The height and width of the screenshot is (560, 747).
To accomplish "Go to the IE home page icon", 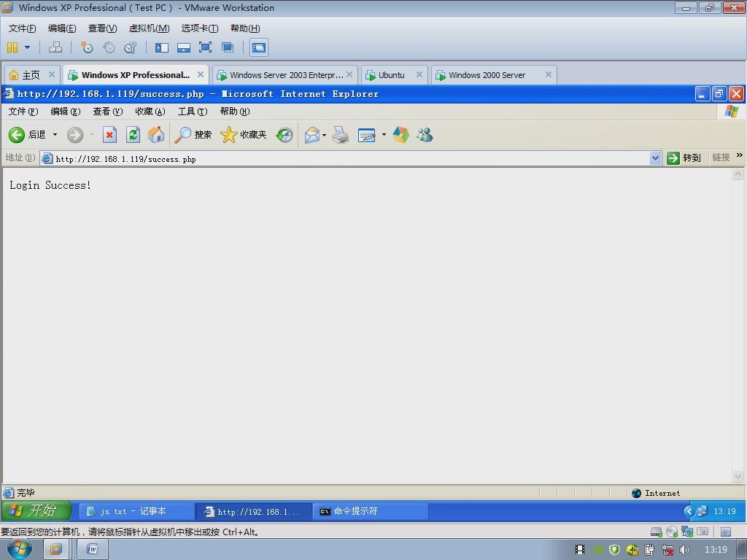I will (156, 135).
